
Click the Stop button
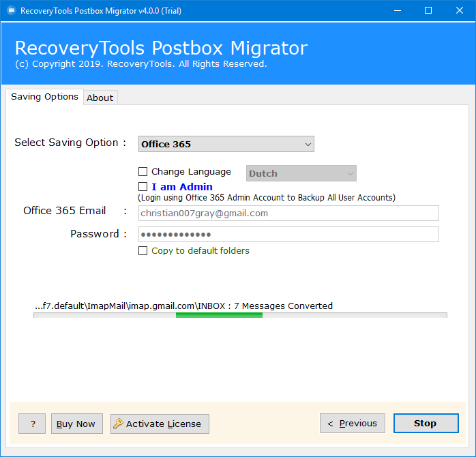pos(426,423)
